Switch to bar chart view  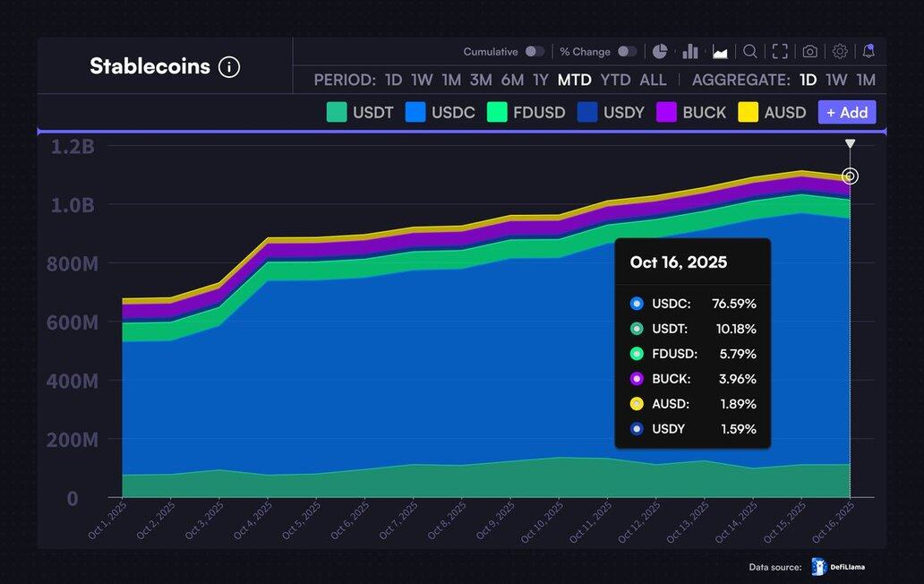(x=690, y=52)
